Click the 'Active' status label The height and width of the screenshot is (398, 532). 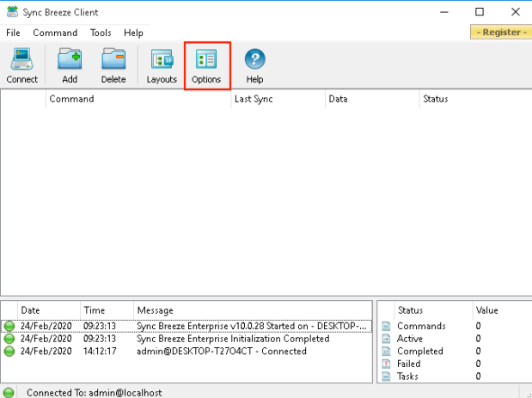point(410,339)
